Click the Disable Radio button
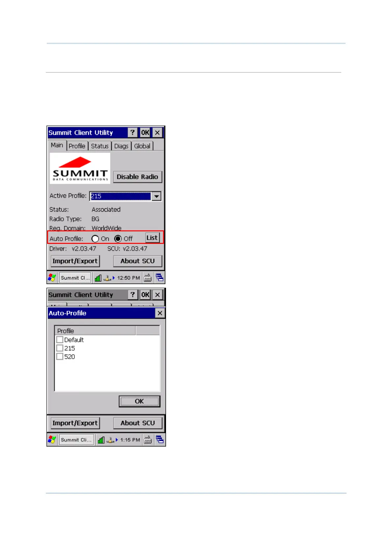The height and width of the screenshot is (555, 392). [137, 177]
